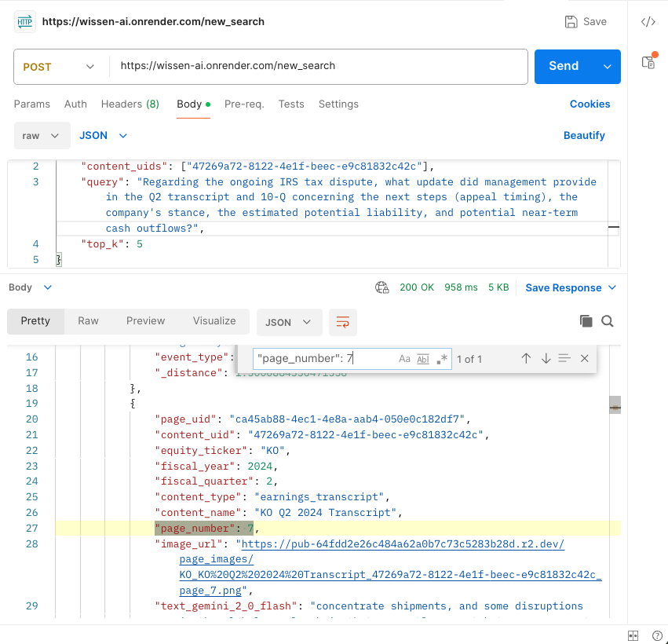The height and width of the screenshot is (644, 668).
Task: Click the network globe lock icon
Action: (x=382, y=287)
